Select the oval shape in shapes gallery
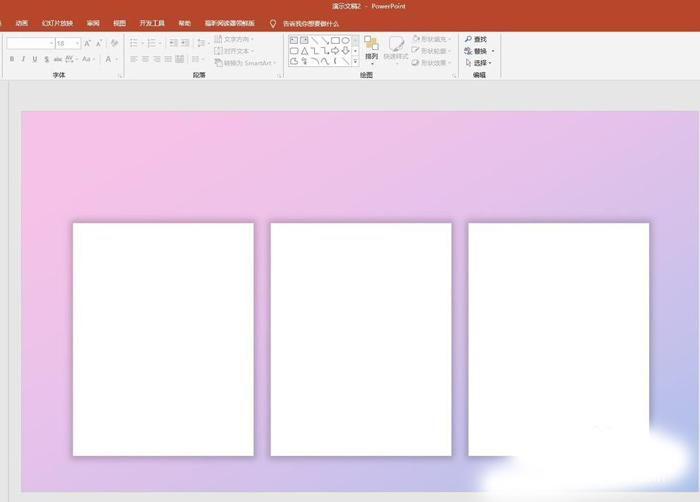This screenshot has height=502, width=700. pyautogui.click(x=345, y=41)
